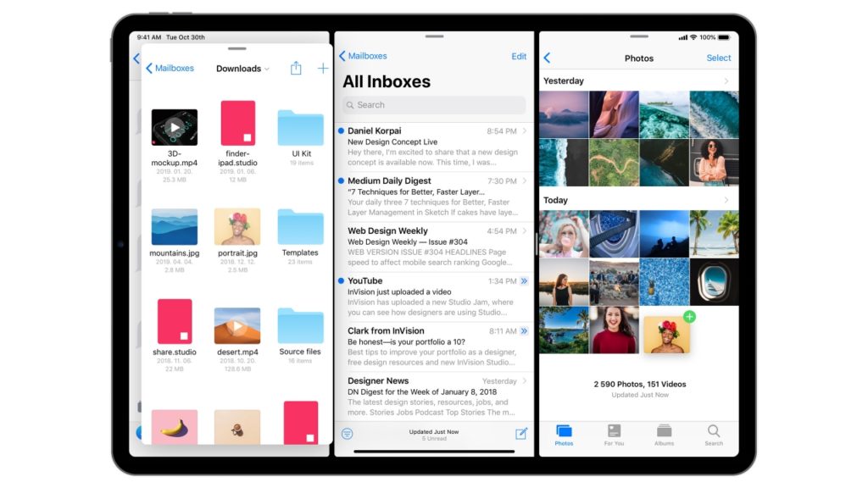Click Edit in All Inboxes
The height and width of the screenshot is (488, 868).
[x=519, y=56]
